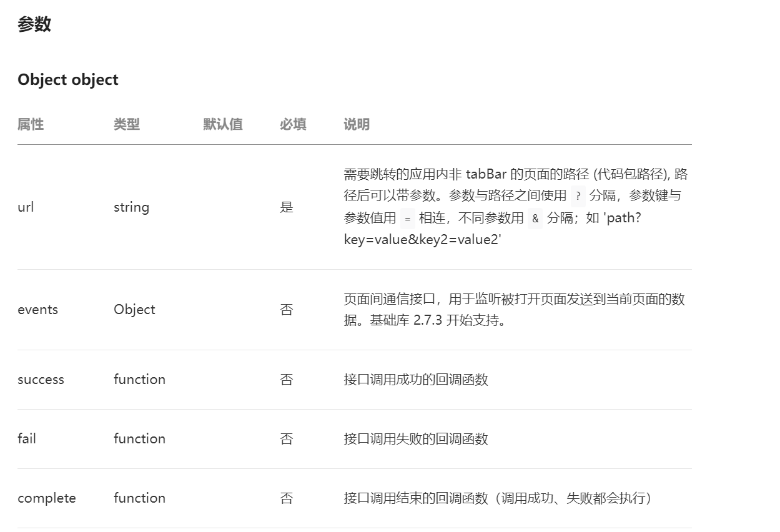The image size is (780, 532).
Task: Click the inline code question mark symbol
Action: click(578, 196)
